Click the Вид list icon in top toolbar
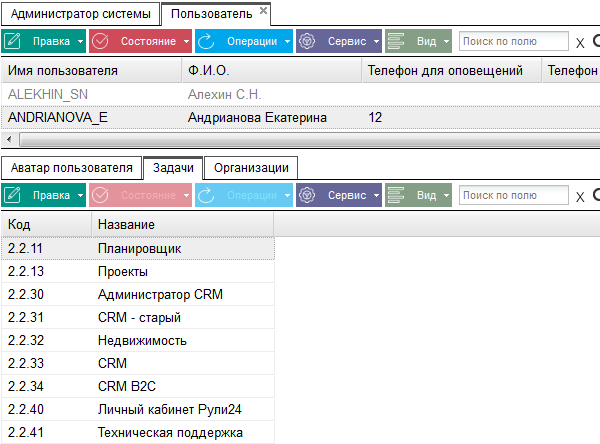Viewport: 600px width, 444px height. click(x=398, y=42)
